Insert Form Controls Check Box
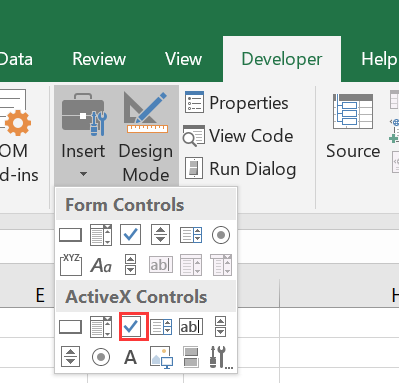The image size is (399, 383). pyautogui.click(x=130, y=235)
